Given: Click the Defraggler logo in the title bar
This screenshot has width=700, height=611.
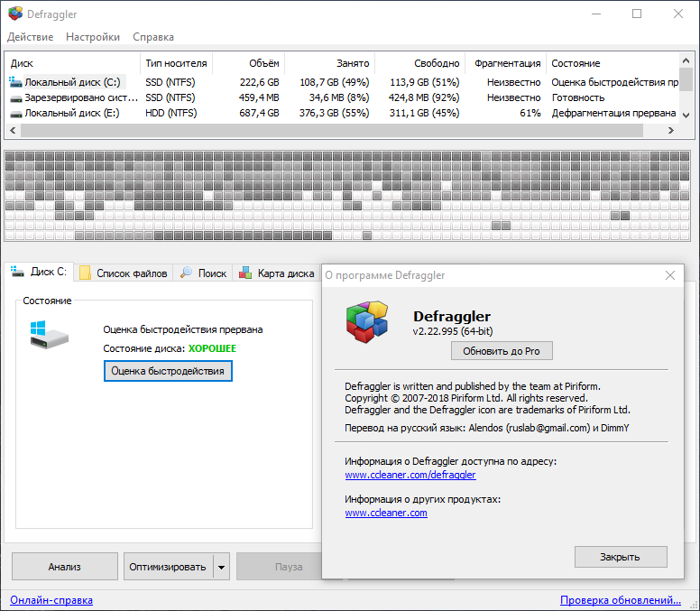Looking at the screenshot, I should [15, 14].
